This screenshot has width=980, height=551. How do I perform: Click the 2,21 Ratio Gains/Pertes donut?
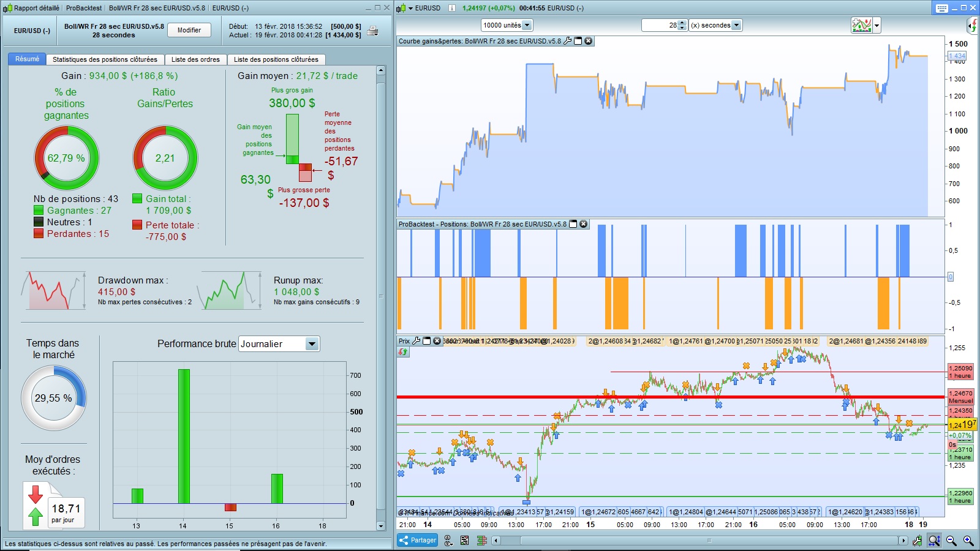pos(165,158)
